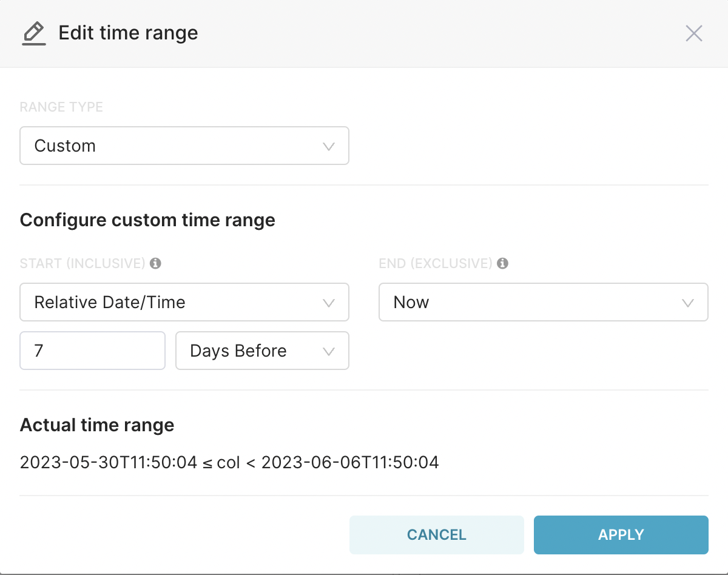Viewport: 728px width, 575px height.
Task: Select the number input containing 7
Action: coord(92,351)
